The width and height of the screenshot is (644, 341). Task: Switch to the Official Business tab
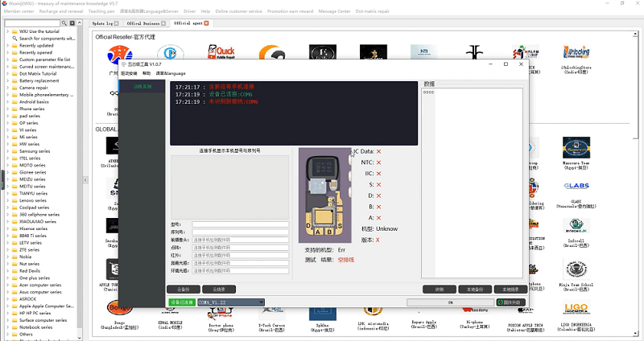(143, 23)
